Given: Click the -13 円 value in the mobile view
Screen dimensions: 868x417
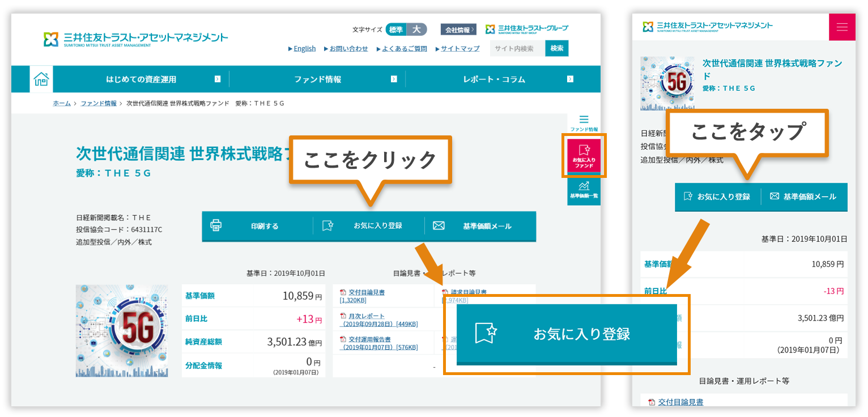Looking at the screenshot, I should 833,291.
